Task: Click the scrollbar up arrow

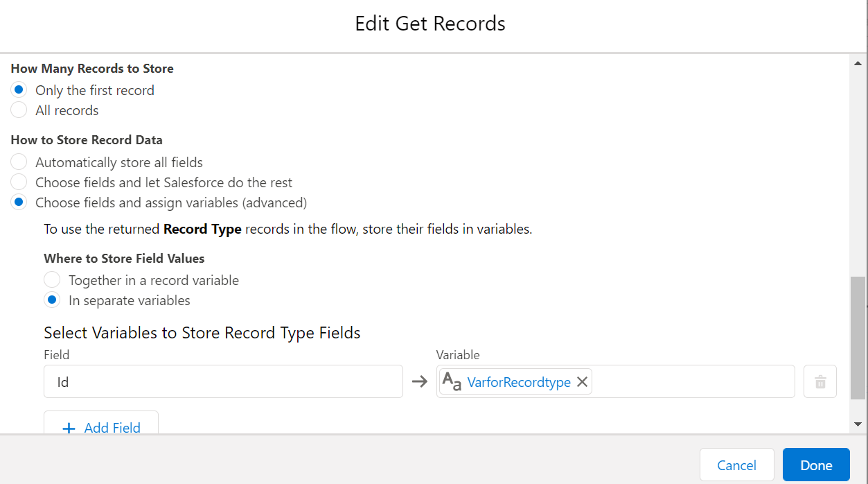Action: pos(858,62)
